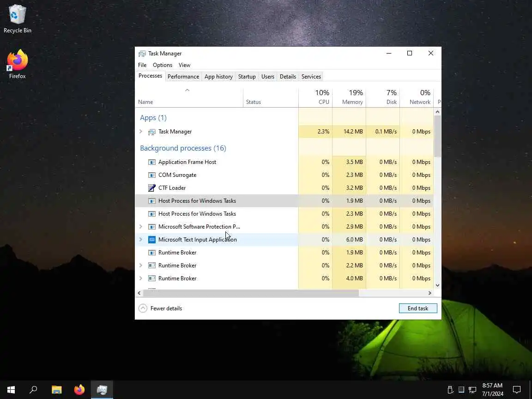The image size is (532, 399).
Task: Open the Windows Start button
Action: click(11, 389)
